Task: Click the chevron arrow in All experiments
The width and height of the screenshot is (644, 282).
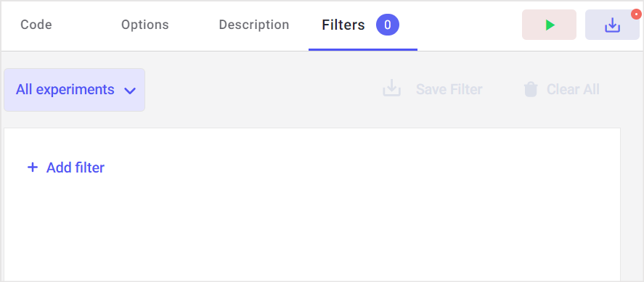Action: point(130,91)
